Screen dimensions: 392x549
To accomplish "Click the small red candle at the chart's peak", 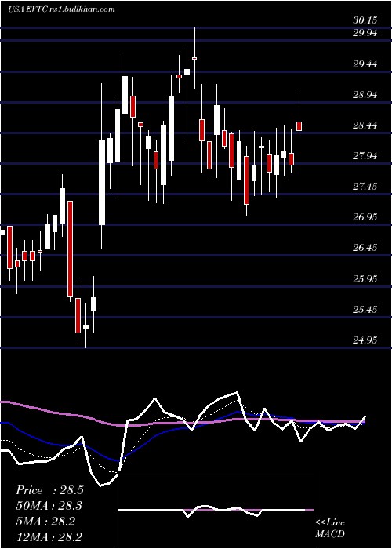I will click(x=194, y=58).
